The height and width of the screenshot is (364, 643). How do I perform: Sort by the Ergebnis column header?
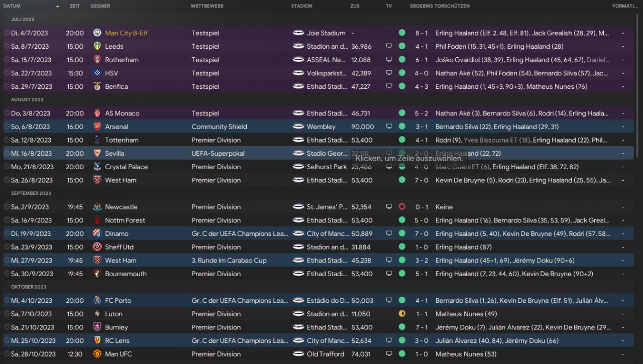pos(421,6)
